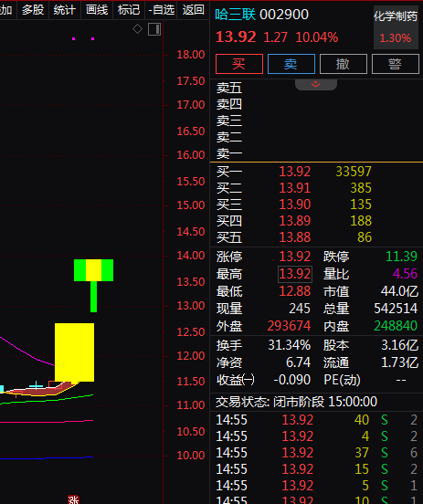The image size is (423, 504).
Task: Click the 交易状态 trading status line
Action: click(296, 402)
